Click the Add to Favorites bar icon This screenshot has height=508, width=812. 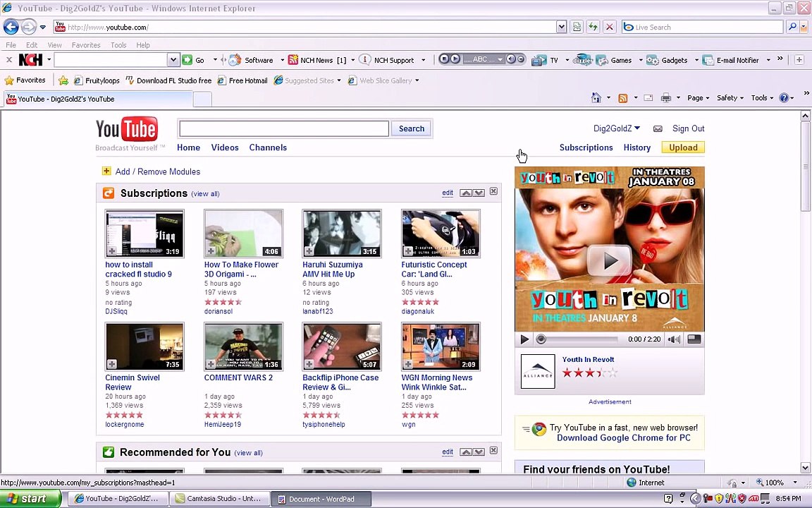coord(63,80)
